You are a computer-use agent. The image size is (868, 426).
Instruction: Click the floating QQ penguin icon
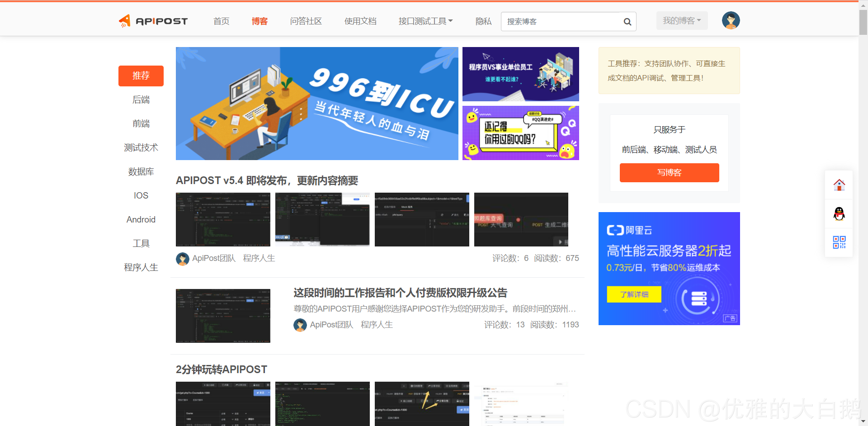pos(839,213)
